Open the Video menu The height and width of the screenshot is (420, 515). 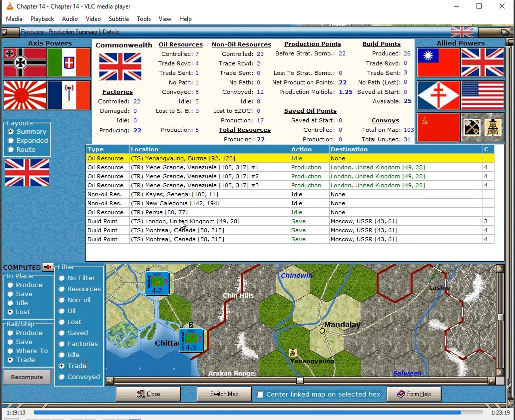coord(93,18)
